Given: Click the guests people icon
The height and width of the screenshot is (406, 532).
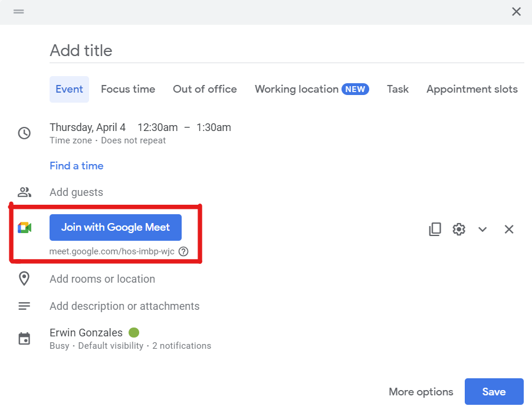Looking at the screenshot, I should (x=24, y=192).
